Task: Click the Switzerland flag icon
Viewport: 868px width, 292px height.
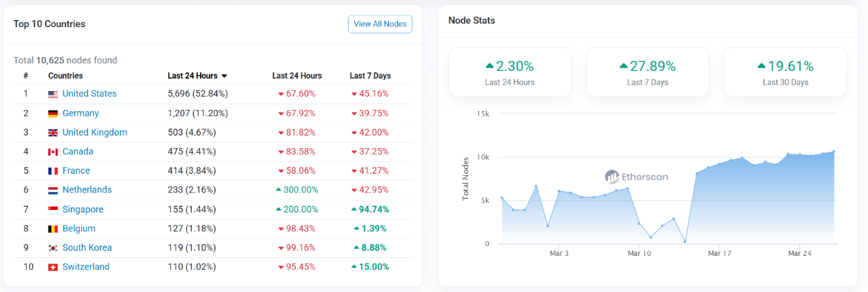Action: click(53, 267)
